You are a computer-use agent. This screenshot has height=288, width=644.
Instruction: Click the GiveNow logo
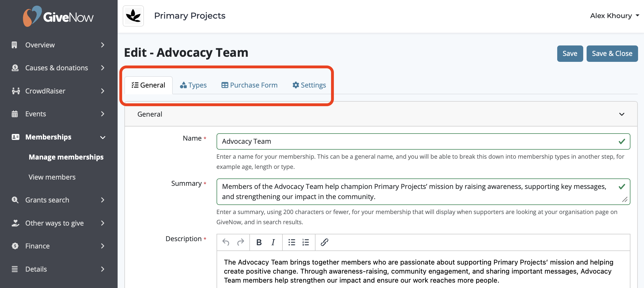pos(58,17)
